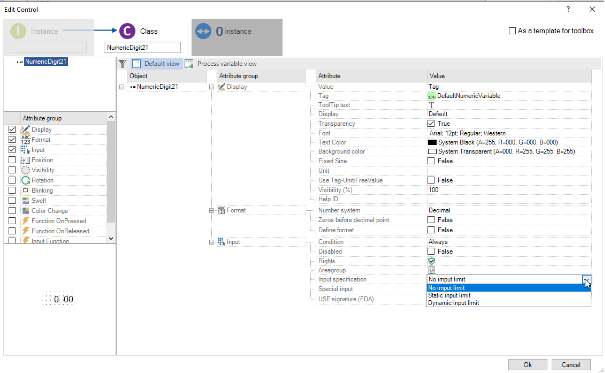Toggle the Fixed Size False checkbox
The image size is (605, 373).
431,161
